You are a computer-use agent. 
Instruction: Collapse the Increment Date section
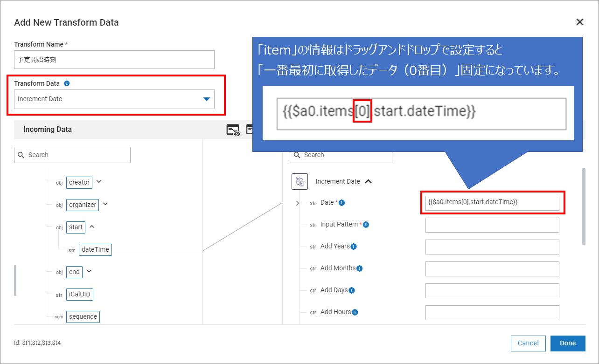click(x=368, y=182)
